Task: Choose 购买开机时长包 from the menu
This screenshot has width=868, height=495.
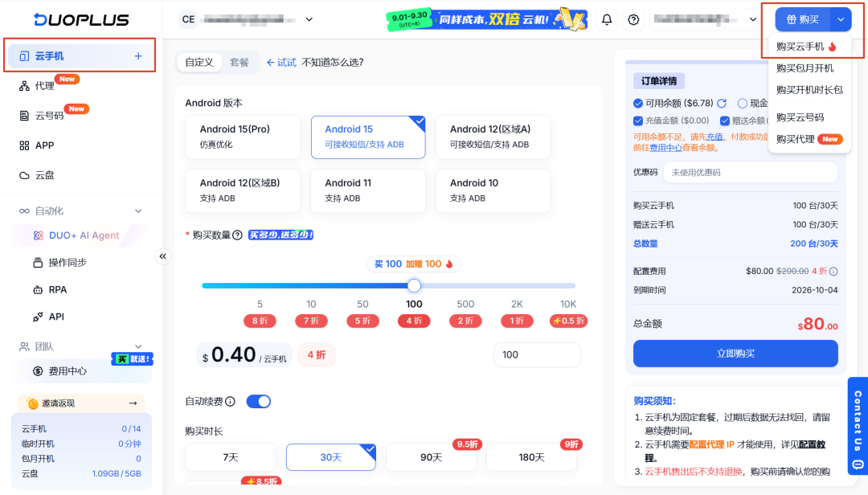Action: point(809,90)
